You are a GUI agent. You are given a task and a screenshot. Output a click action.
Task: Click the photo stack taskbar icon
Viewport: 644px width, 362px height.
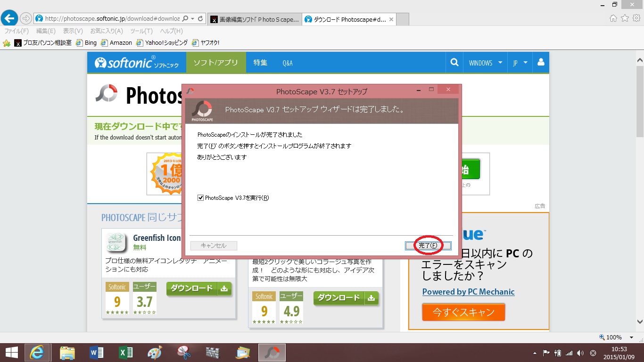(242, 352)
